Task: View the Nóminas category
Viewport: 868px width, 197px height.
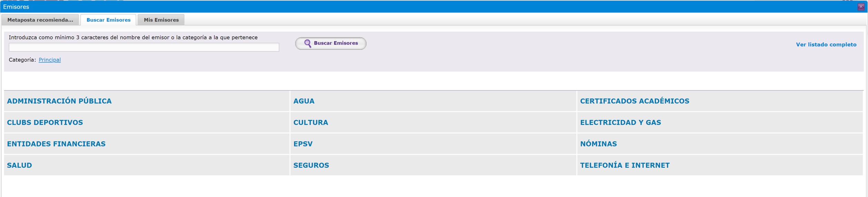Action: 598,144
